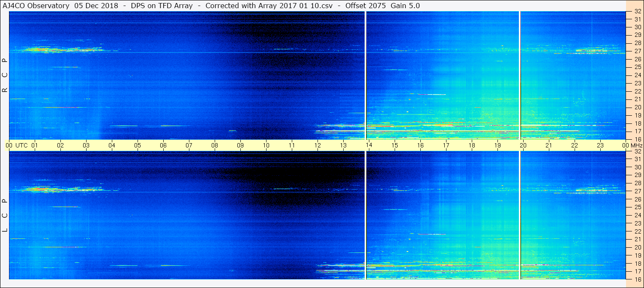The height and width of the screenshot is (288, 644).
Task: Click the 'Gain 5.0' header value
Action: pos(405,6)
